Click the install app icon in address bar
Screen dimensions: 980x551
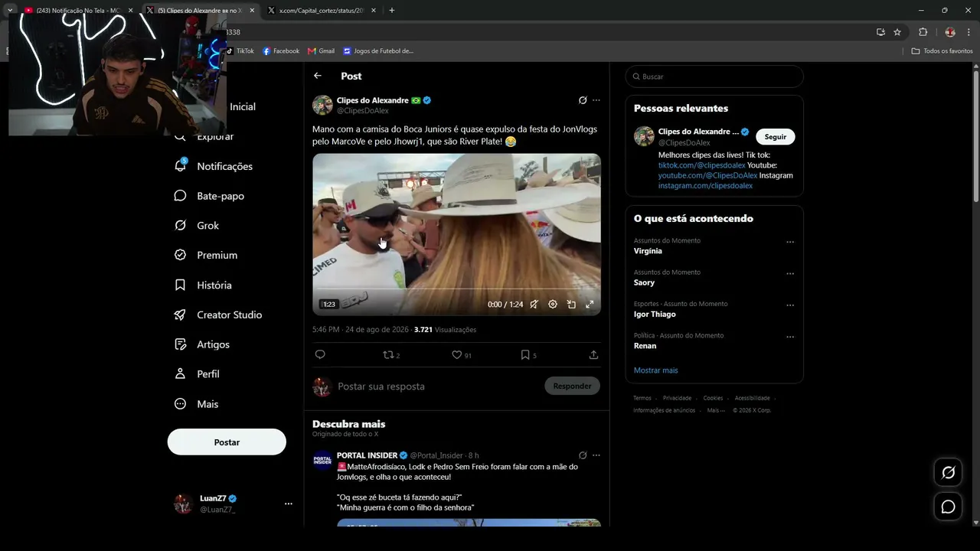pyautogui.click(x=880, y=32)
